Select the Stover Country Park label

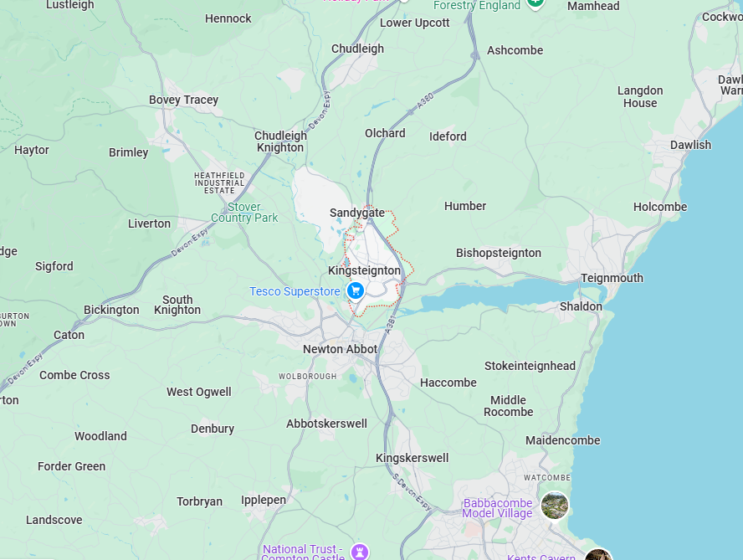(x=244, y=213)
